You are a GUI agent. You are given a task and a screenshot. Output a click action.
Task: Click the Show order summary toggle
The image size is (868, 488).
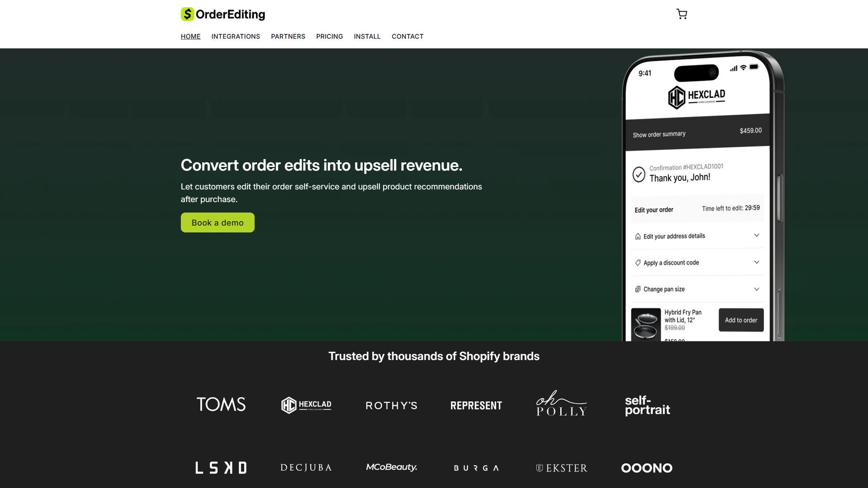tap(658, 134)
